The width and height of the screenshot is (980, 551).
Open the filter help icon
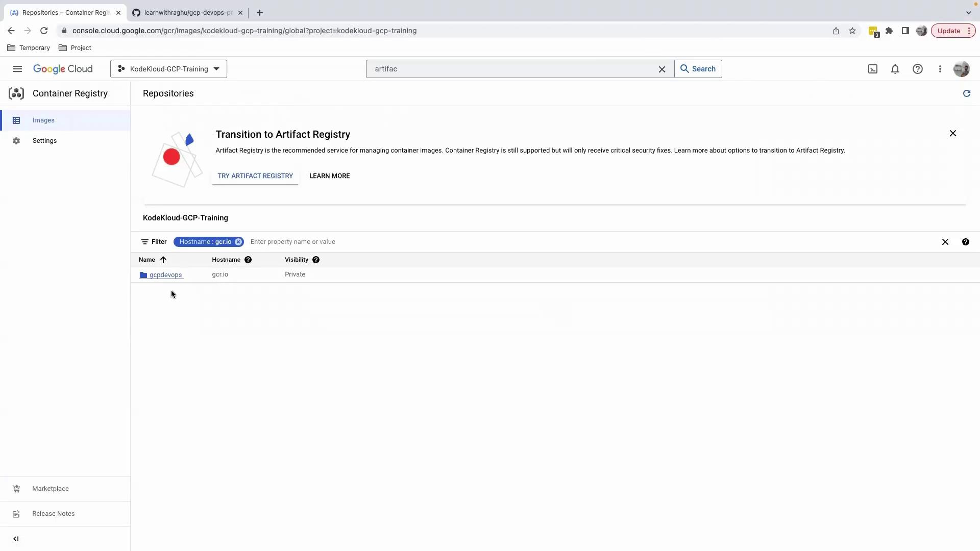965,242
